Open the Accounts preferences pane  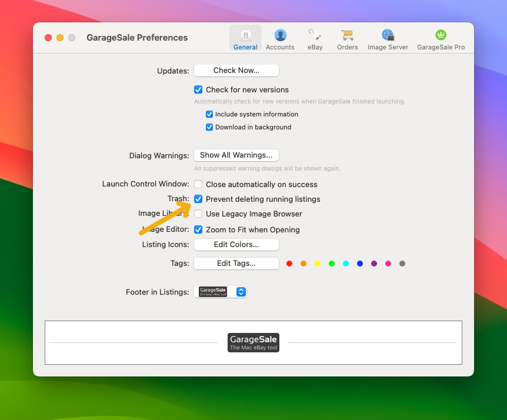click(280, 39)
